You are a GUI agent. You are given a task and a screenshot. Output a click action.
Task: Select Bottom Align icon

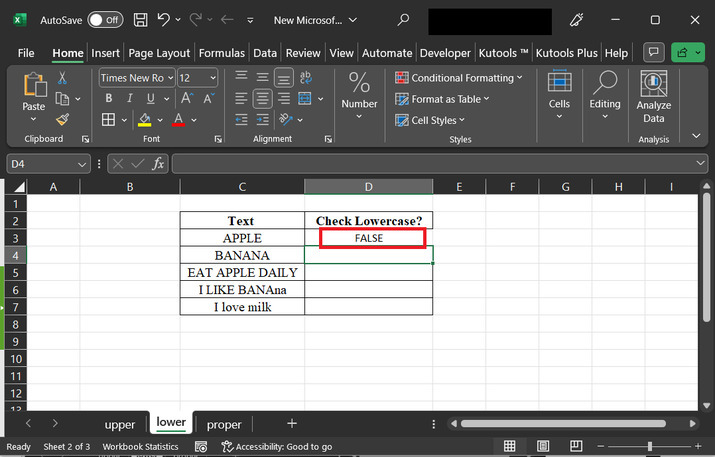(x=284, y=78)
